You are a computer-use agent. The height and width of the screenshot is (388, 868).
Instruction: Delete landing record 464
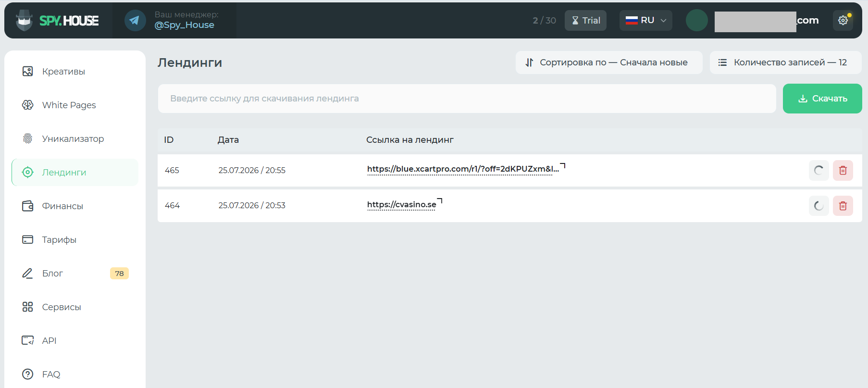[x=843, y=206]
